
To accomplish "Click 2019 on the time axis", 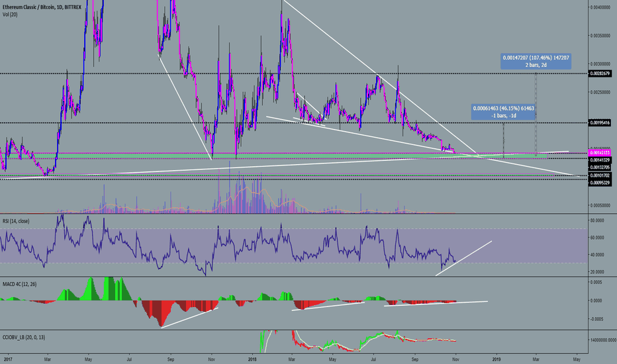I will (x=497, y=359).
